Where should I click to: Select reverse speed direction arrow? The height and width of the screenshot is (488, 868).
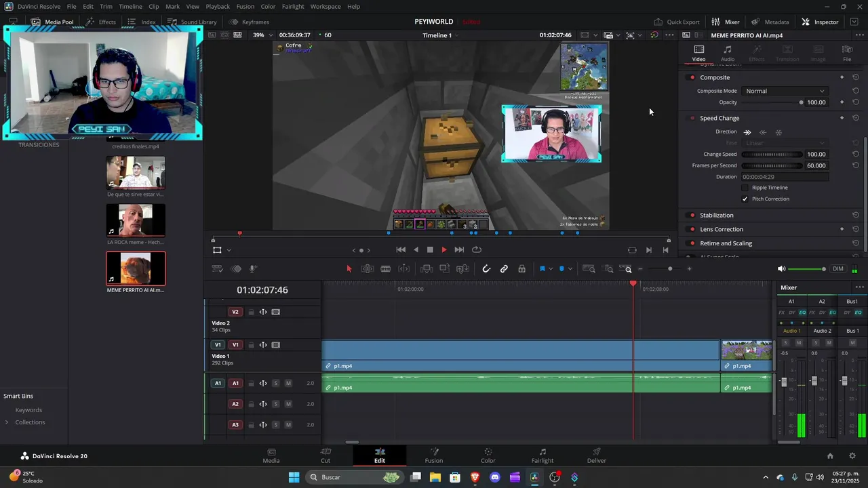click(x=763, y=132)
